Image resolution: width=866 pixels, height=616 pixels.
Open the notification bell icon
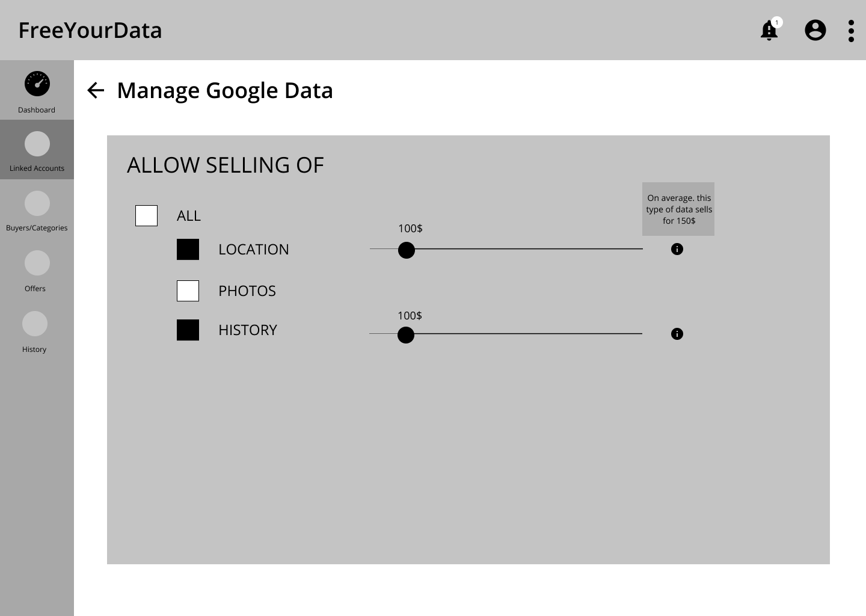(769, 30)
